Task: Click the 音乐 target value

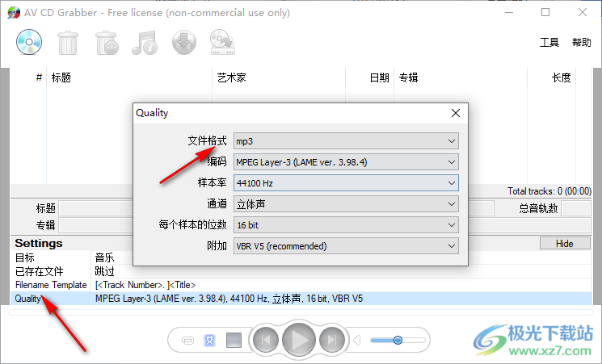Action: click(x=104, y=257)
